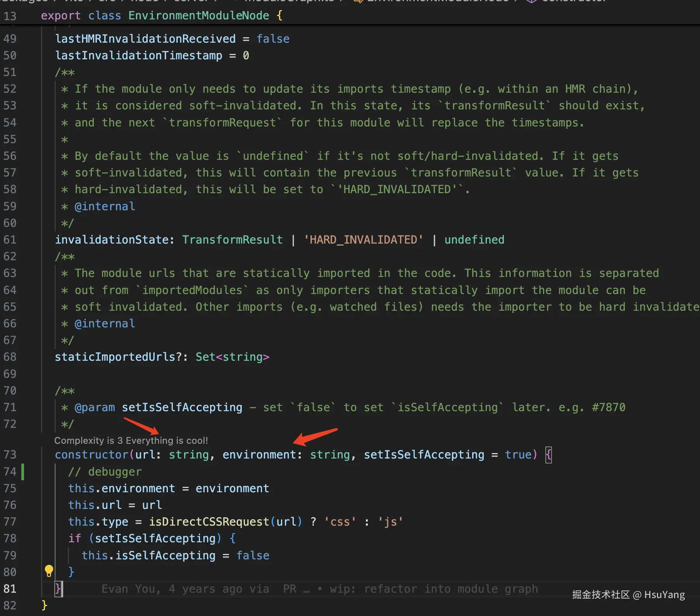Click the `transformRequest` mention in the comment
The width and height of the screenshot is (700, 616).
(x=222, y=123)
